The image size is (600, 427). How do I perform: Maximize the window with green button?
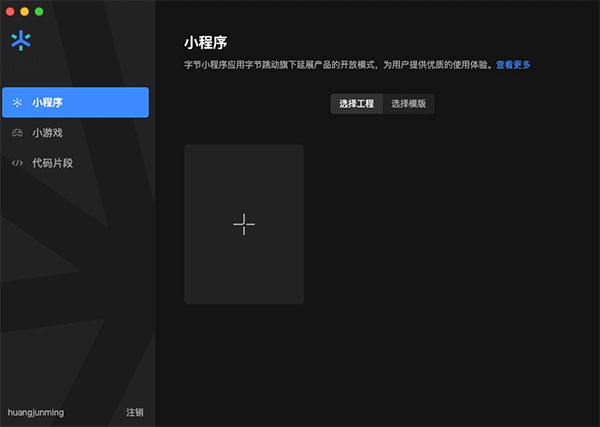(39, 11)
